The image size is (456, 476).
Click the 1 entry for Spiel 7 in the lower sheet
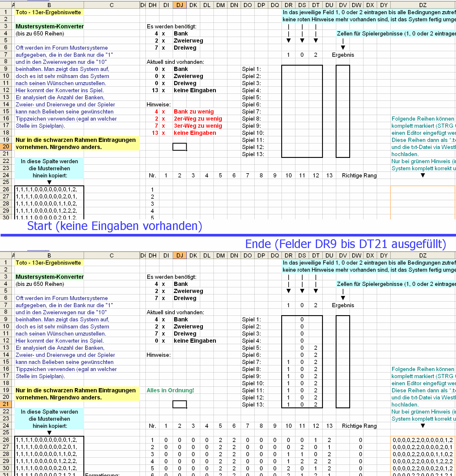click(289, 362)
